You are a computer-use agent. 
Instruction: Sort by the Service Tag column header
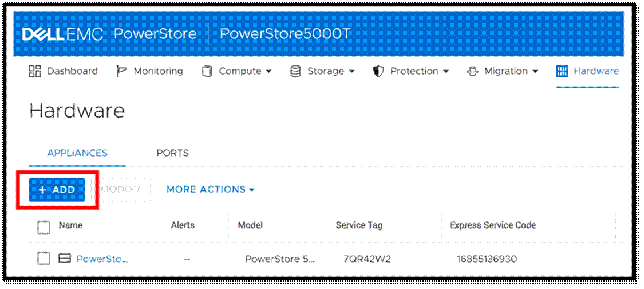coord(359,225)
